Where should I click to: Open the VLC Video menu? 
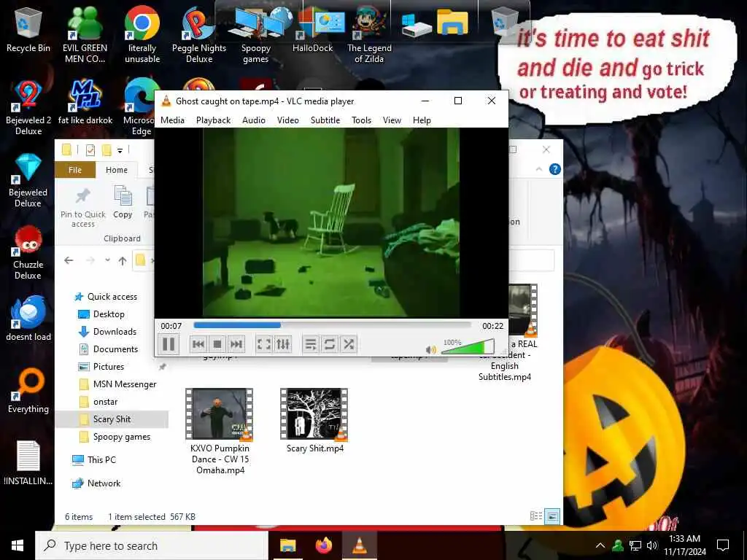(x=287, y=120)
